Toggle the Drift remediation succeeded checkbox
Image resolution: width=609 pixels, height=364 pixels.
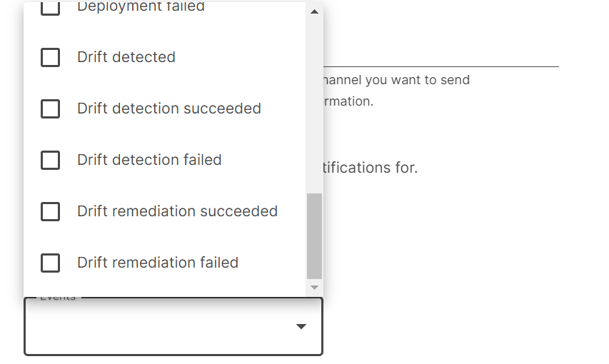tap(50, 211)
